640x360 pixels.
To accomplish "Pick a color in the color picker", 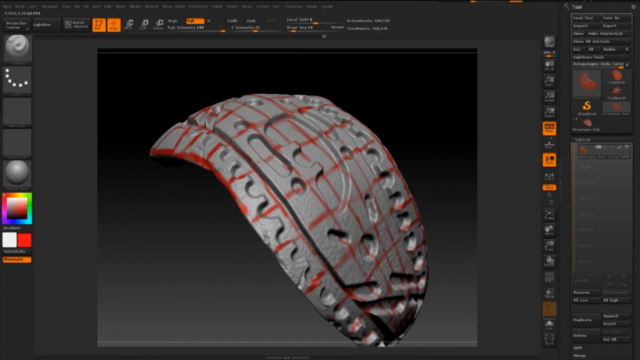I will (17, 208).
